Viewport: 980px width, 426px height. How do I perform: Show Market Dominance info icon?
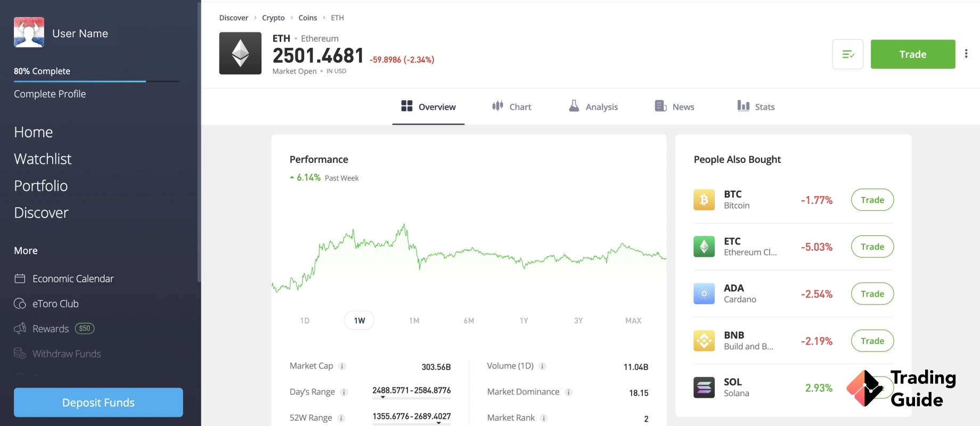[x=569, y=392]
